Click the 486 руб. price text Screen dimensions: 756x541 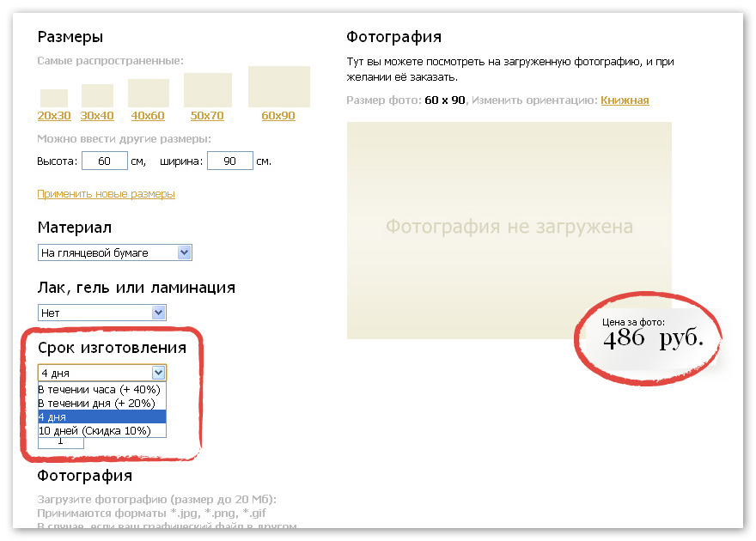(653, 338)
